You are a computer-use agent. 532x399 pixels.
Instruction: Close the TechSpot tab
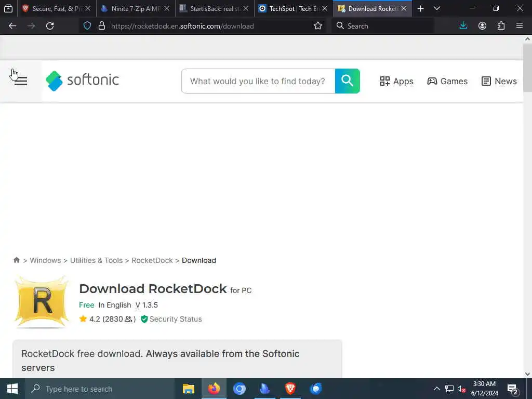coord(325,8)
